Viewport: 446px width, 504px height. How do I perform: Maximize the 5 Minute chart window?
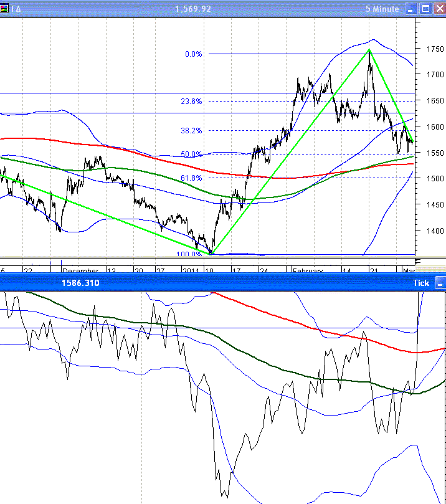coord(425,9)
